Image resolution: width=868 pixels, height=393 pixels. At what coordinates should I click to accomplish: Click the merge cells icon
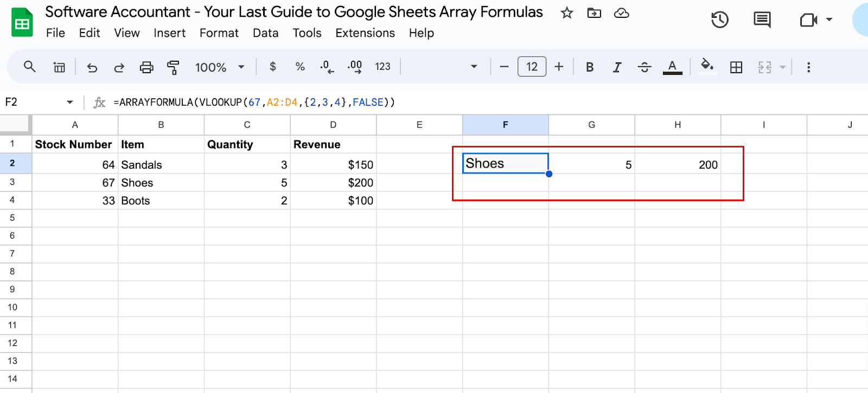[765, 67]
